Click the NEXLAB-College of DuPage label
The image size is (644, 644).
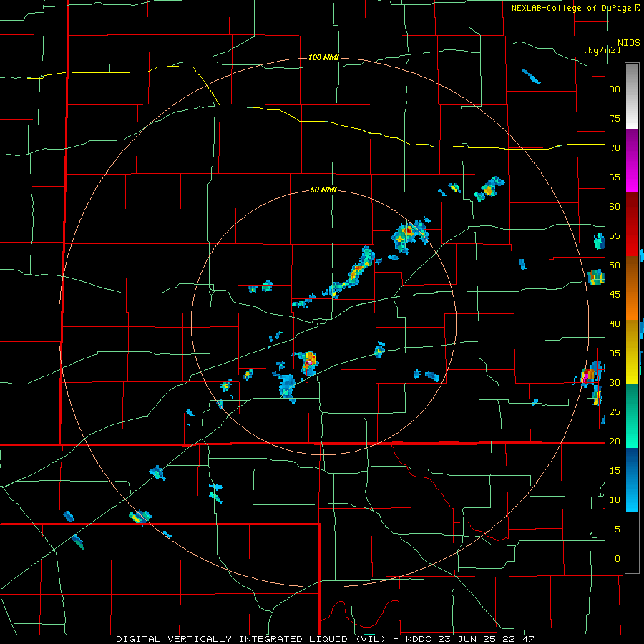tap(571, 8)
